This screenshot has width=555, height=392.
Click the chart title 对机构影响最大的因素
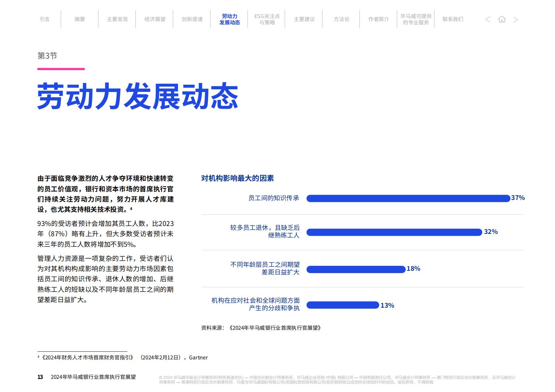(237, 178)
